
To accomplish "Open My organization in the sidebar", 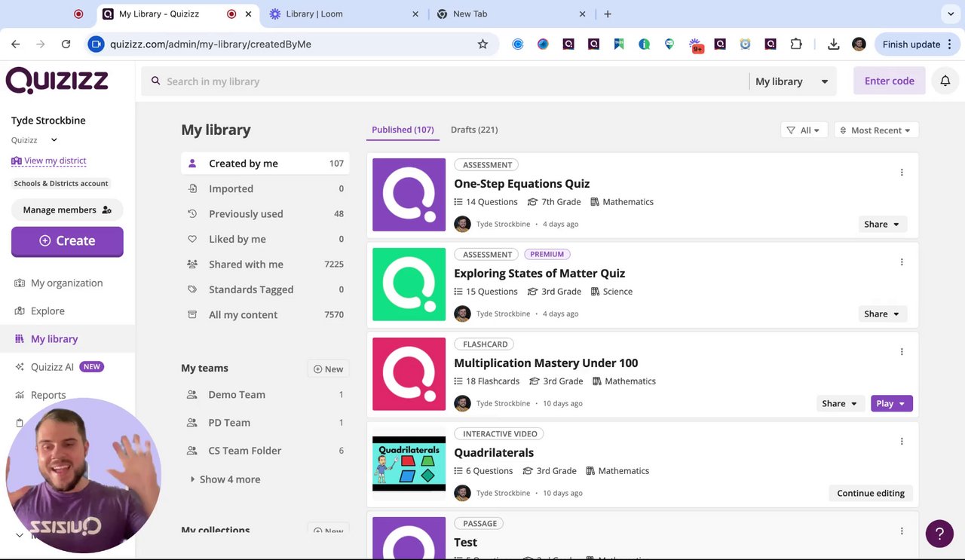I will tap(66, 283).
